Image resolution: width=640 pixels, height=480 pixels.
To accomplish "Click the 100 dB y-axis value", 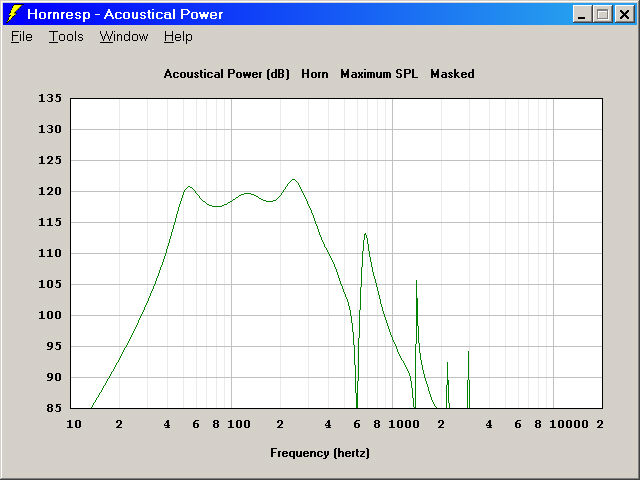I will pos(50,315).
